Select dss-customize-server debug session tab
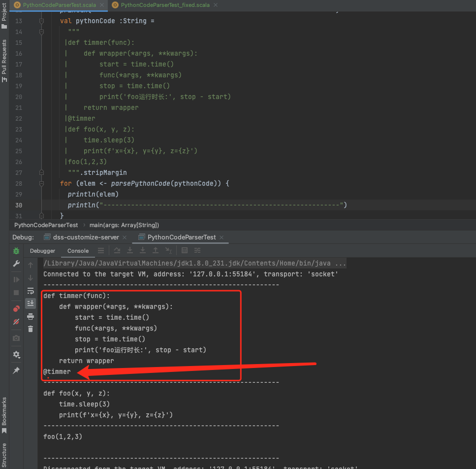This screenshot has height=469, width=476. [x=86, y=237]
